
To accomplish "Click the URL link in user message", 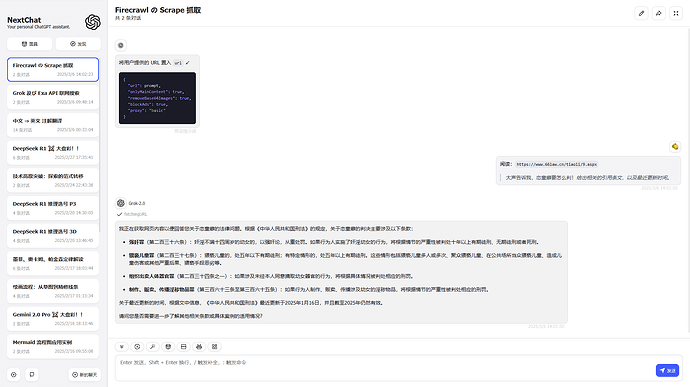I will 557,164.
